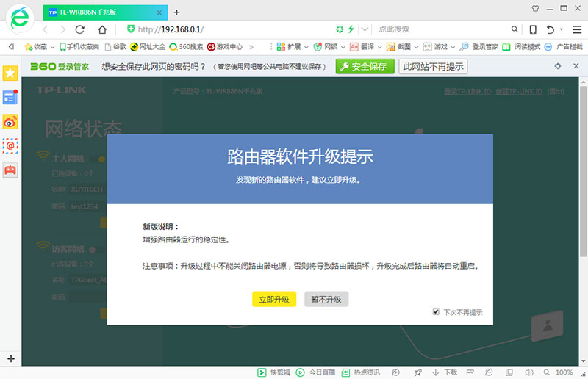Open the browser skin shirt icon
The image size is (588, 379).
pos(536,8)
